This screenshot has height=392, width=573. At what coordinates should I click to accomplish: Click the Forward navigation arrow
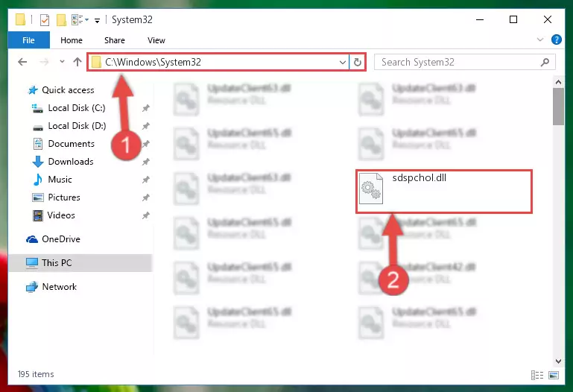[x=44, y=62]
